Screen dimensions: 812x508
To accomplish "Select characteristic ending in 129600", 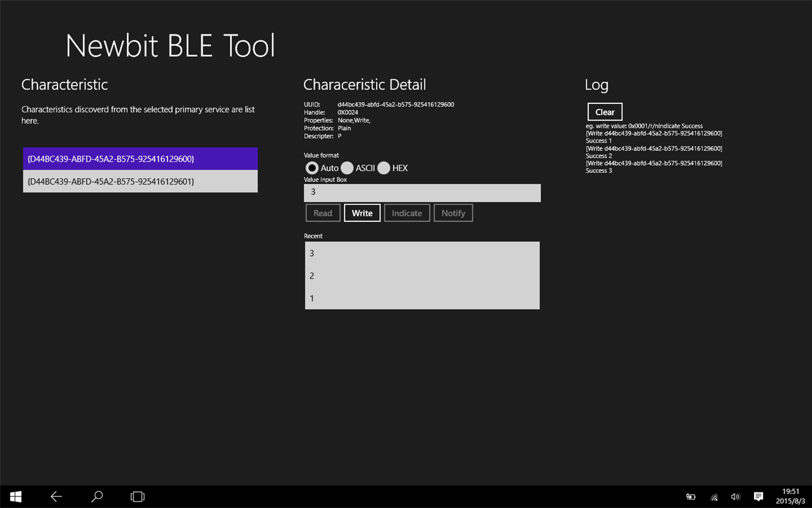I will tap(140, 158).
